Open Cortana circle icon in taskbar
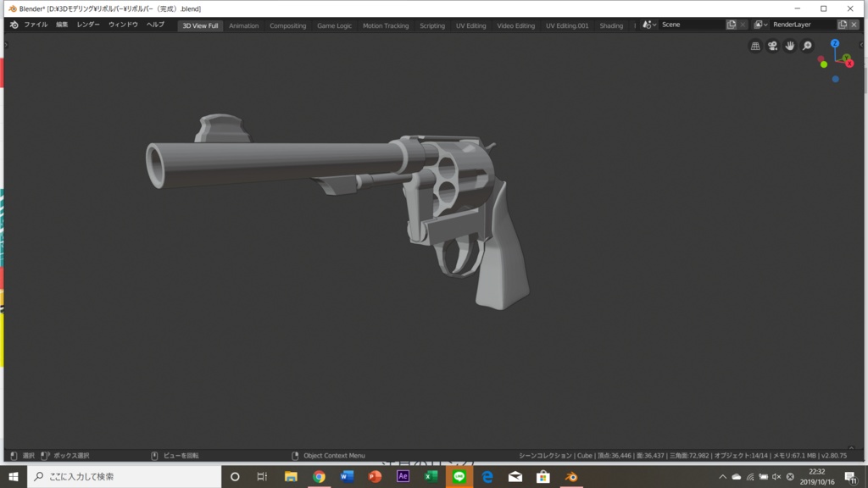868x488 pixels. [x=235, y=476]
